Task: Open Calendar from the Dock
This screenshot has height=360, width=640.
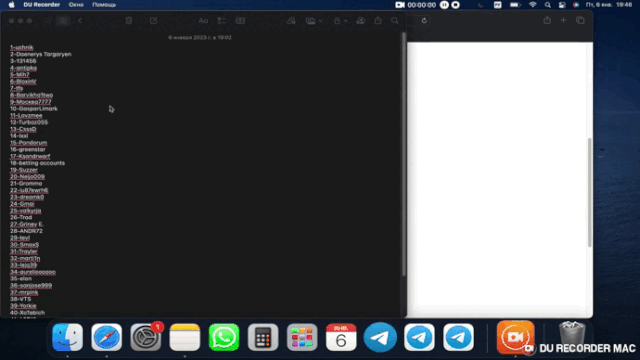Action: click(x=341, y=337)
